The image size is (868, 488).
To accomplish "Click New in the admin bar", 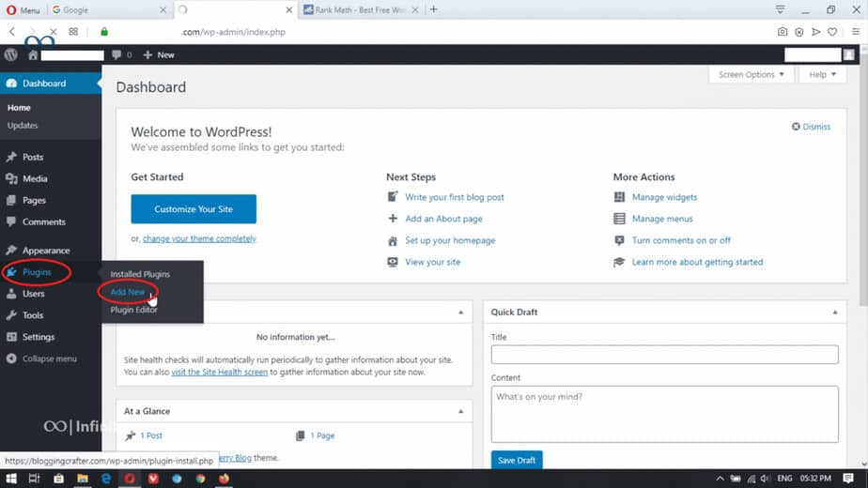I will pos(159,54).
